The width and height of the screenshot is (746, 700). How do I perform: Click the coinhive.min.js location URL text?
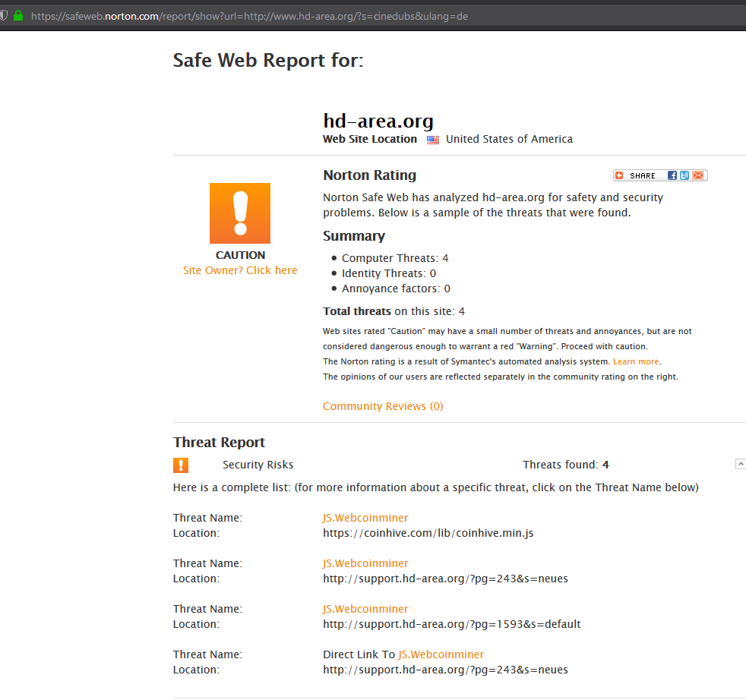[428, 533]
